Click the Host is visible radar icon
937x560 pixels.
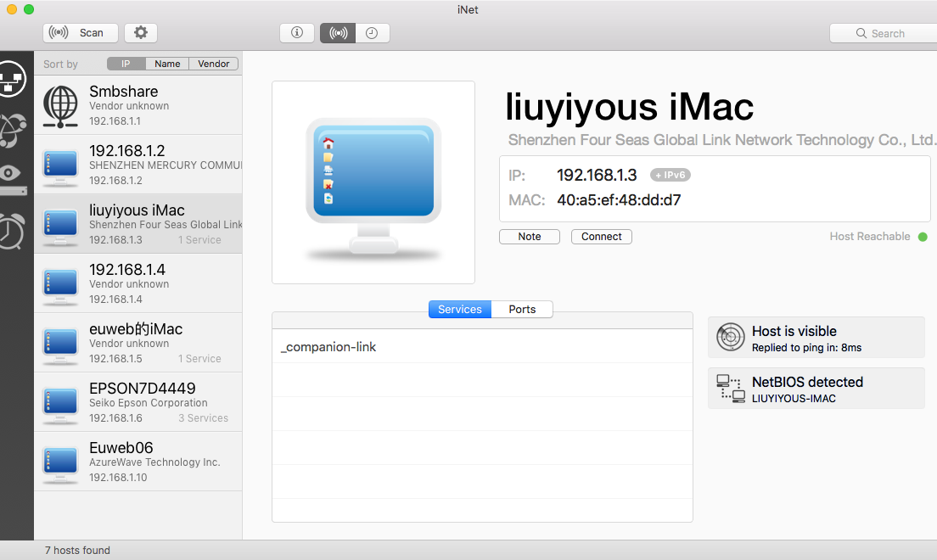coord(730,337)
